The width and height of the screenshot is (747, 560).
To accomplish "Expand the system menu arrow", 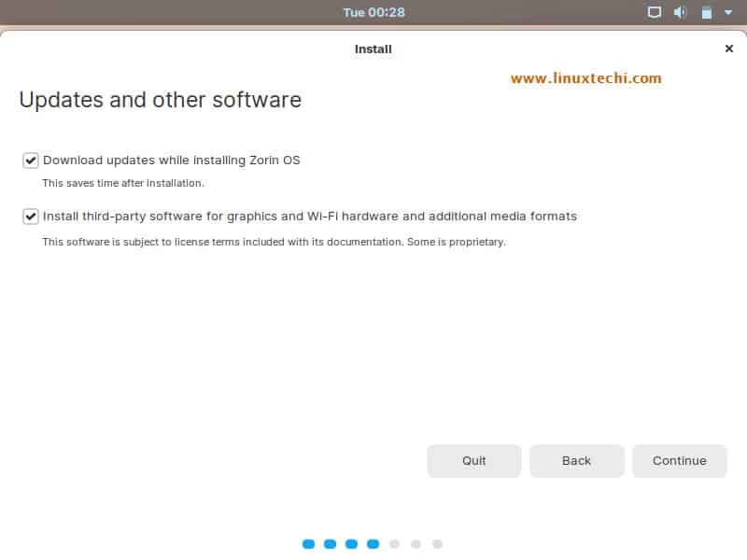I will 728,12.
